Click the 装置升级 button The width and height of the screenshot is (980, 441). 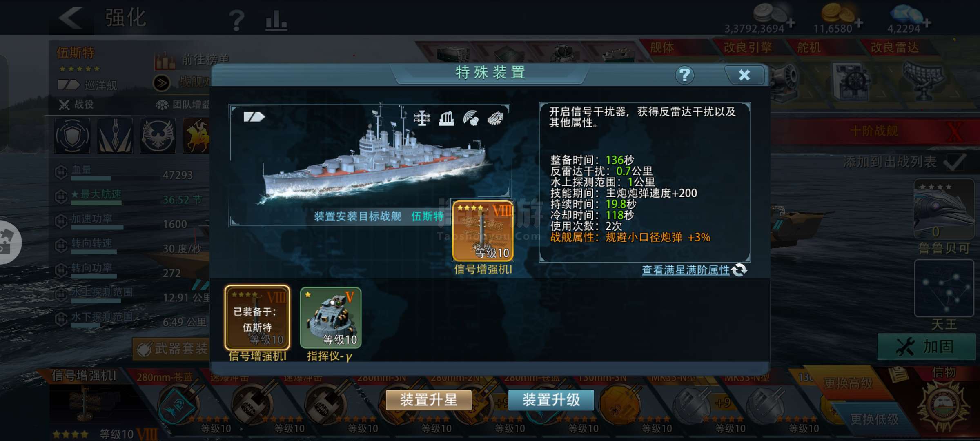point(551,400)
